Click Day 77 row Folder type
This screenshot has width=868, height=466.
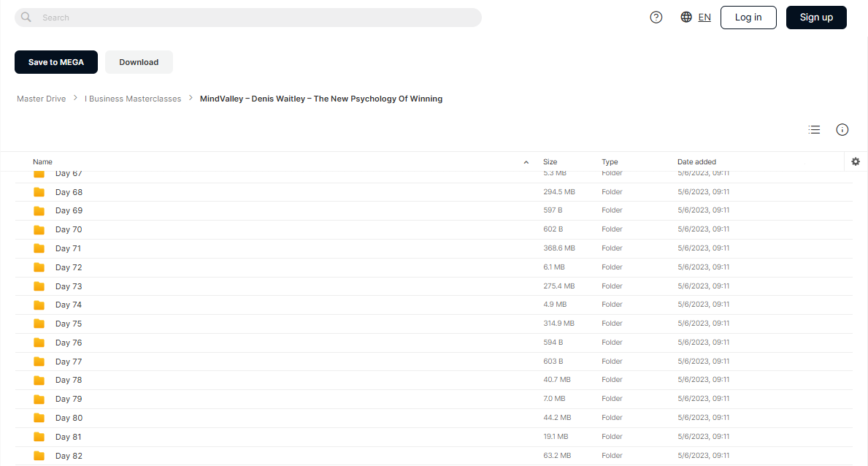tap(612, 361)
